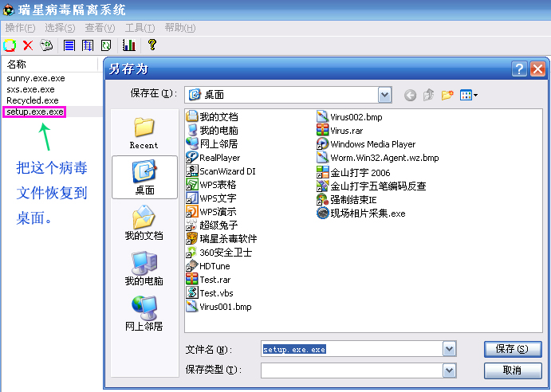Expand the 保存类型 dropdown arrow

point(449,370)
